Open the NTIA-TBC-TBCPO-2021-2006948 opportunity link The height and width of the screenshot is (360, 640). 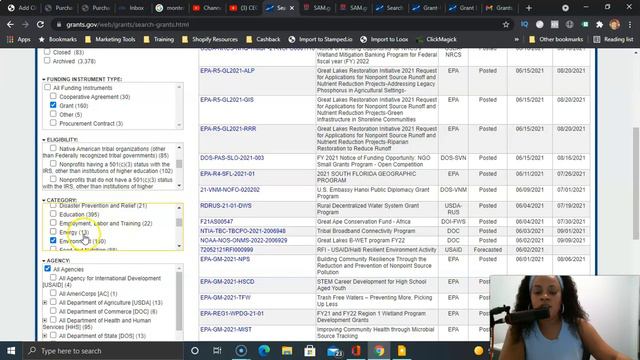[x=243, y=231]
